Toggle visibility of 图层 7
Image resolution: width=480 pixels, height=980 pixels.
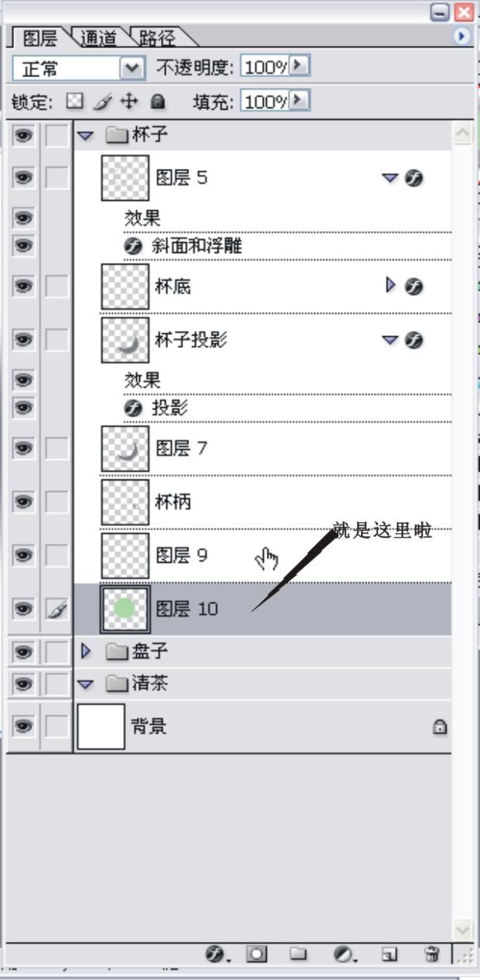(x=23, y=448)
